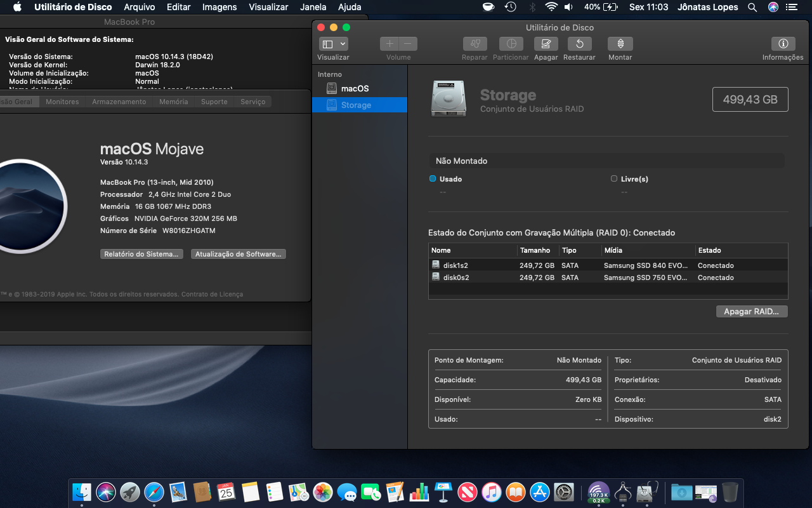Switch to Suporte tab
812x508 pixels.
tap(214, 102)
